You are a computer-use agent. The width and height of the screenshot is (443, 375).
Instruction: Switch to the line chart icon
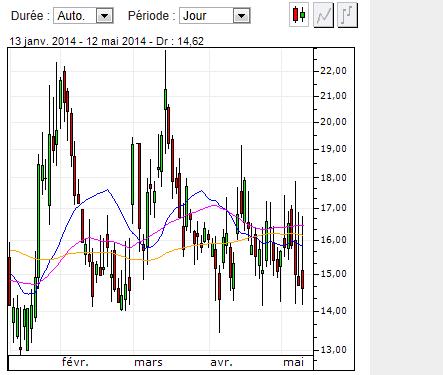[323, 15]
